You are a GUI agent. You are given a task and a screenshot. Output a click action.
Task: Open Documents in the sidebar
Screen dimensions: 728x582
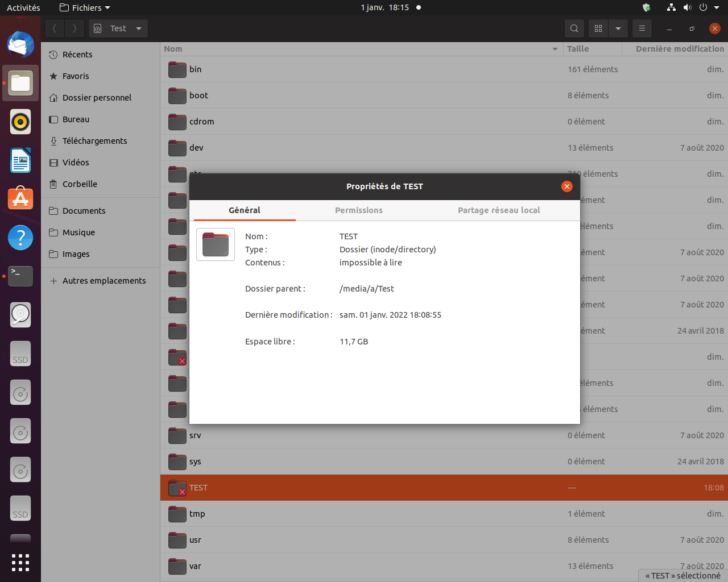pyautogui.click(x=101, y=211)
